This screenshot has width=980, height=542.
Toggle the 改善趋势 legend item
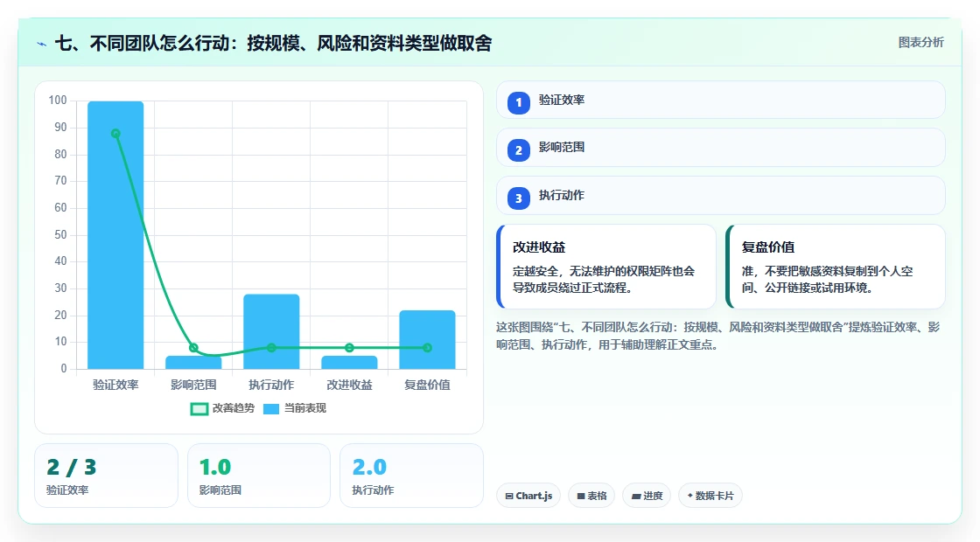pos(222,408)
